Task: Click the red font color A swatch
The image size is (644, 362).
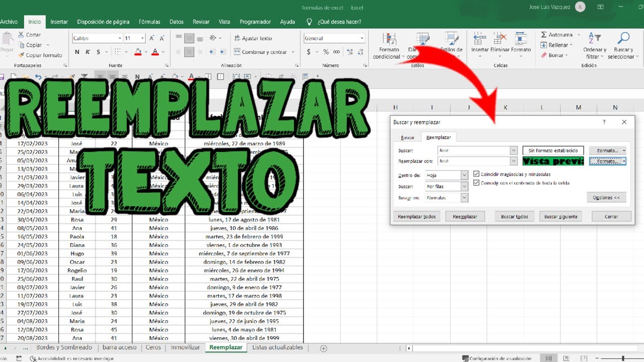Action: [155, 52]
